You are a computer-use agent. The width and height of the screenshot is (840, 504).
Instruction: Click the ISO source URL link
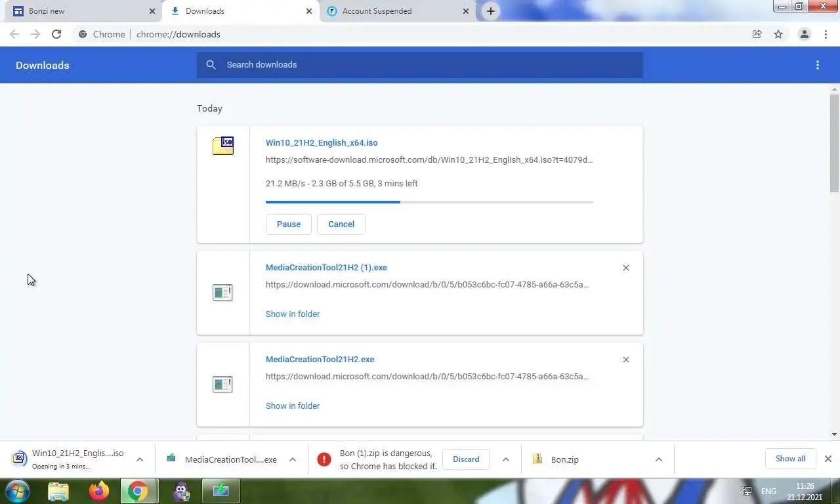click(x=429, y=159)
